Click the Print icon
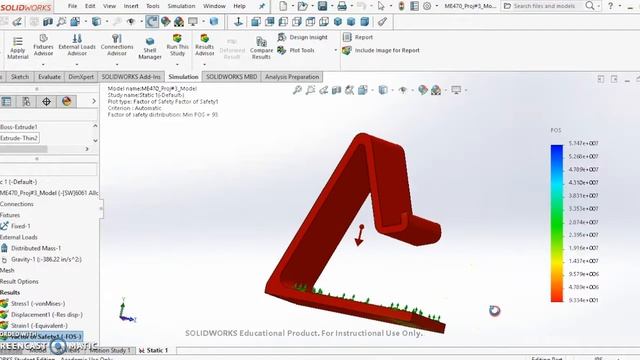 (342, 6)
